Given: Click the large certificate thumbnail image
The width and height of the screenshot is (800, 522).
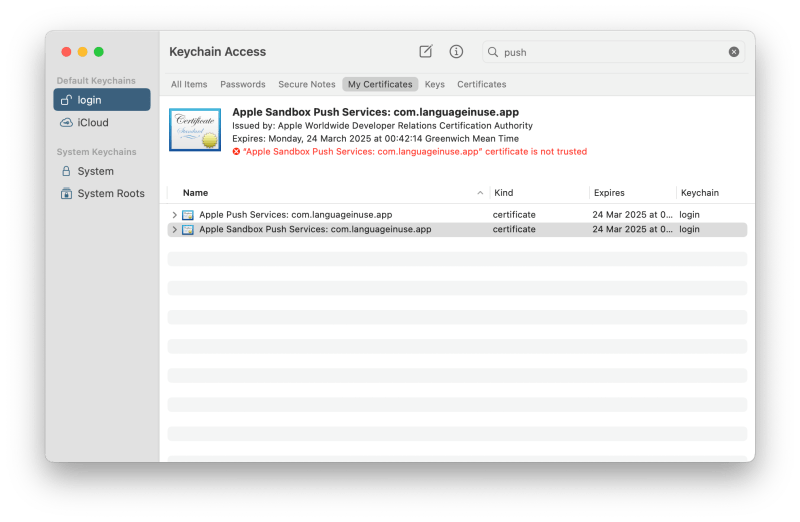Looking at the screenshot, I should point(195,130).
